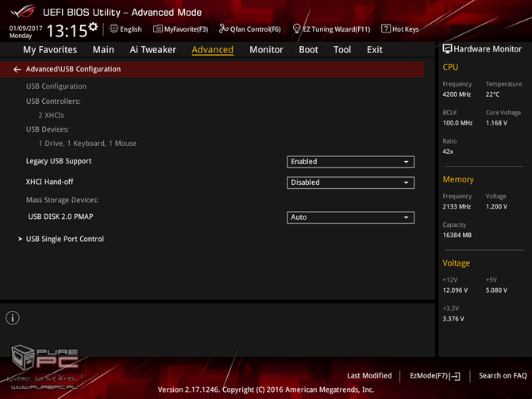The height and width of the screenshot is (399, 532).
Task: Click arrow on USB DISK Auto dropdown
Action: [x=406, y=217]
